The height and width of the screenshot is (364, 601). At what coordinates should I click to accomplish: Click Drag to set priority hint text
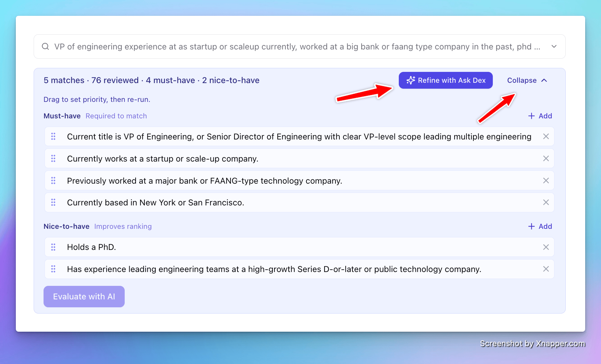click(x=97, y=99)
